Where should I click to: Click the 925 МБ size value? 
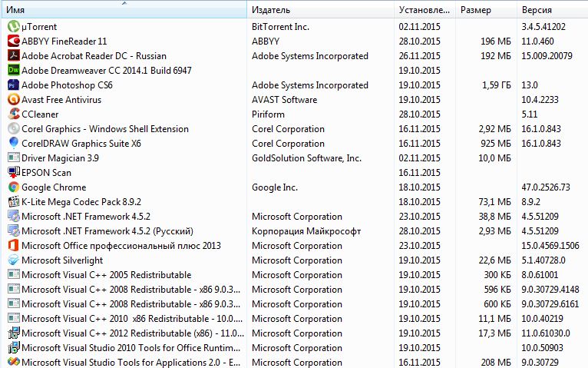[496, 144]
